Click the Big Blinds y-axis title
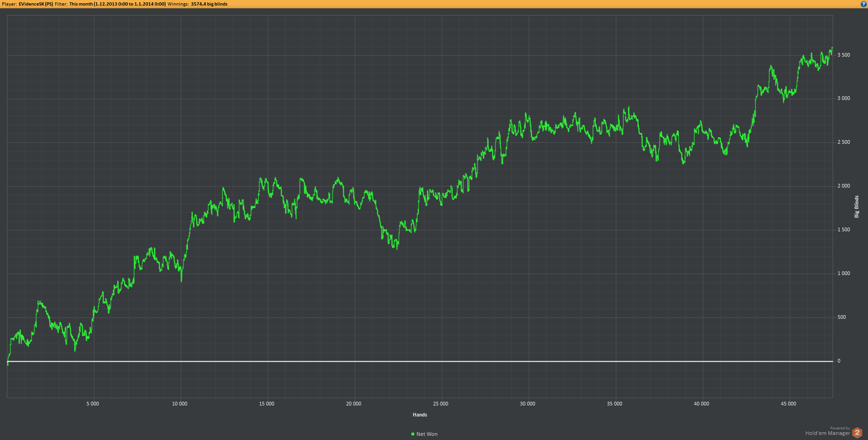Viewport: 868px width, 440px height. click(x=856, y=206)
